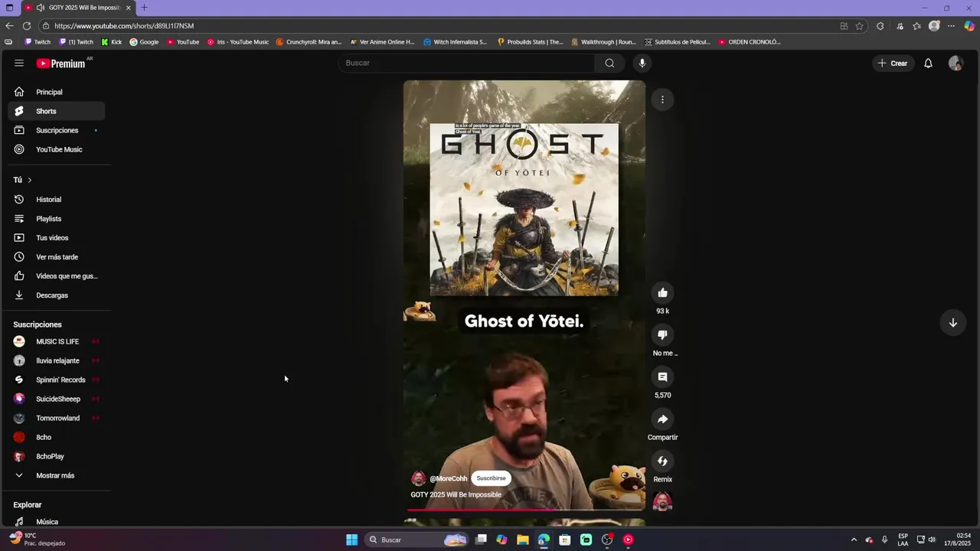Go to Principal in the sidebar

[57, 92]
